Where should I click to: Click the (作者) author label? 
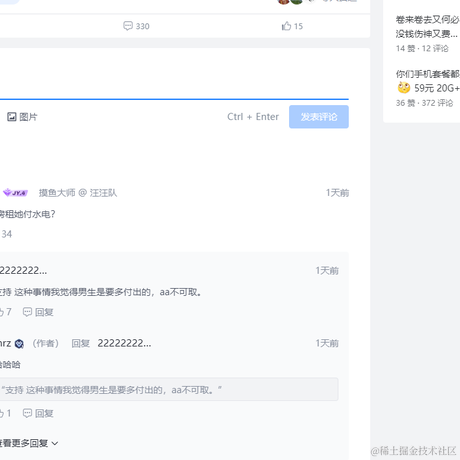(x=46, y=343)
